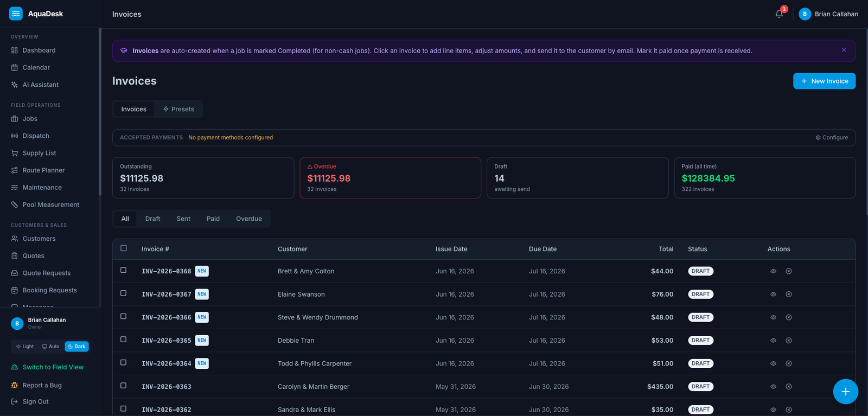This screenshot has width=868, height=416.
Task: Click the Booking Requests calendar icon
Action: (15, 291)
